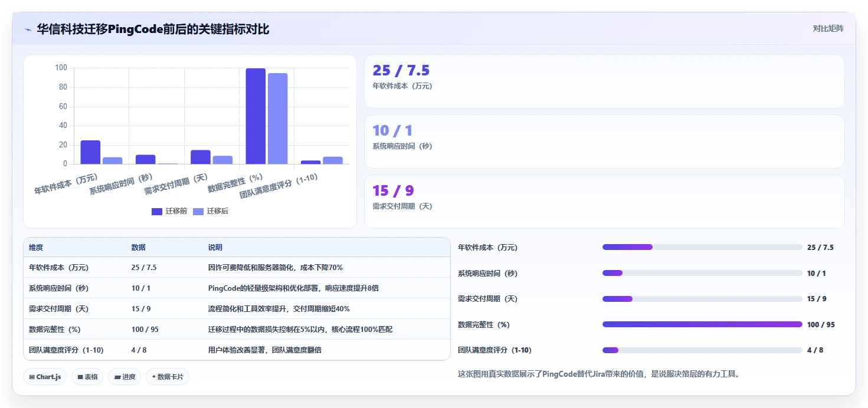The image size is (868, 408).
Task: Click the 需求交付周期 progress bar
Action: tap(702, 299)
